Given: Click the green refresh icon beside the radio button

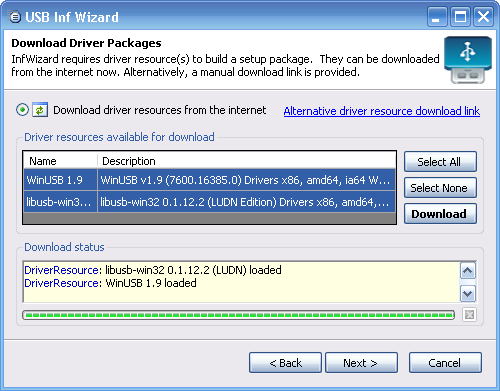Looking at the screenshot, I should point(40,110).
